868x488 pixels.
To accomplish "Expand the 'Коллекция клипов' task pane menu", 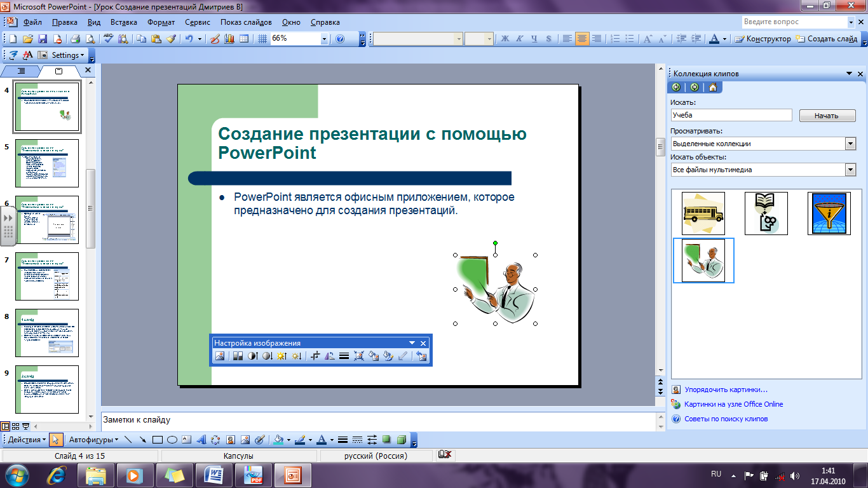I will coord(849,74).
